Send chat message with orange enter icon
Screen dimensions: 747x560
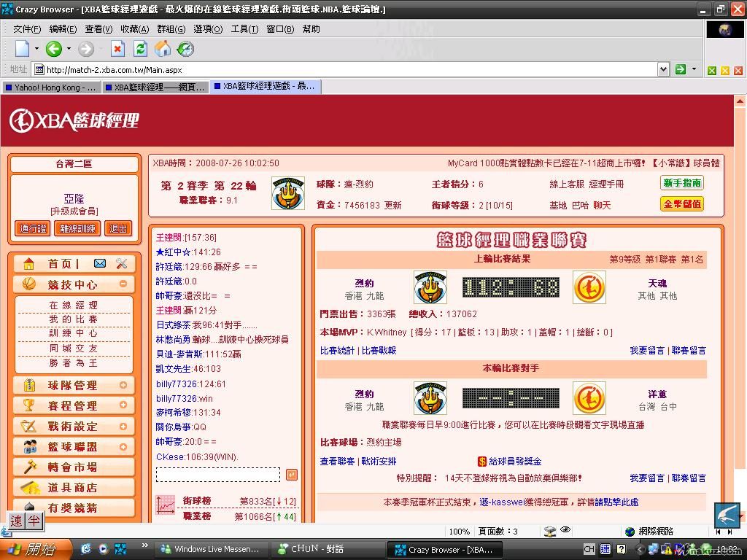[292, 475]
